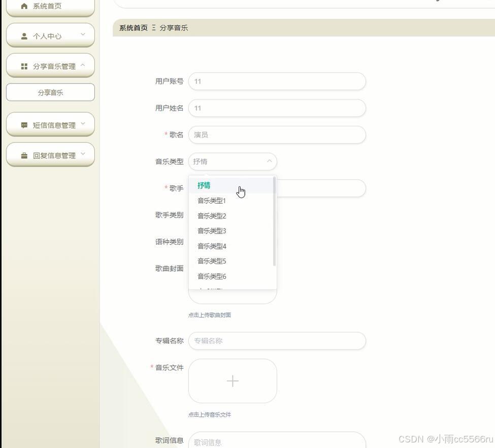Click the plus icon in 音乐文件 upload box
The height and width of the screenshot is (448, 495).
(x=233, y=381)
